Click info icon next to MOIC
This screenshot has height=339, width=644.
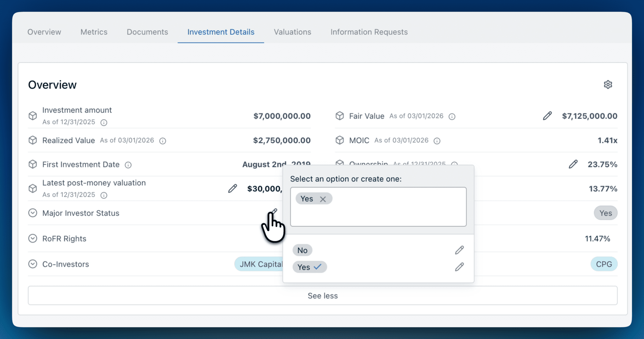point(437,141)
